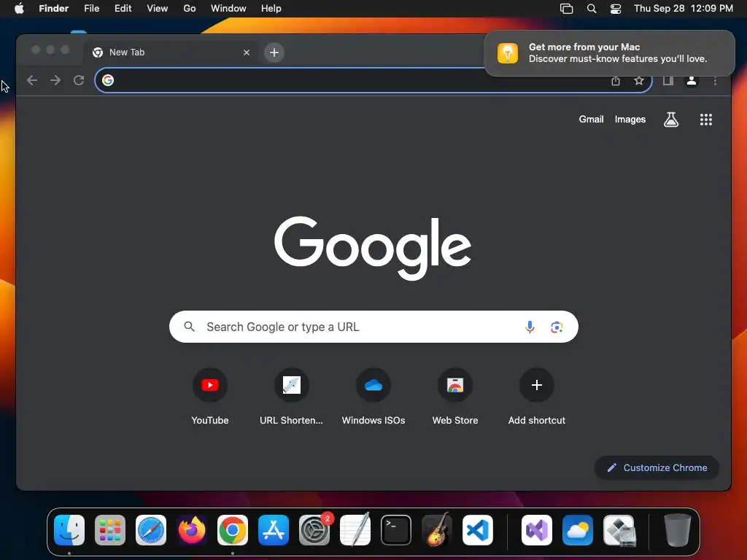Toggle Chrome's side panel

668,81
